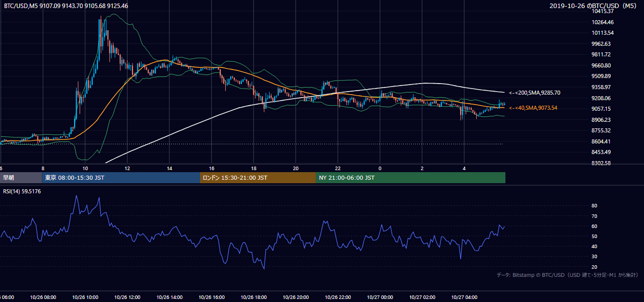644x302 pixels.
Task: Click RSI axis level 60
Action: coord(595,226)
